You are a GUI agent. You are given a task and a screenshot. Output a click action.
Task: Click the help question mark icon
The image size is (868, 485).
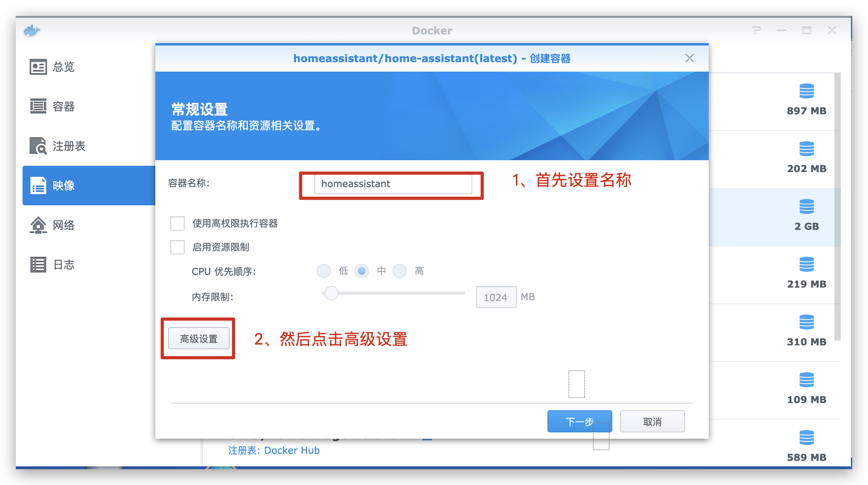coord(756,30)
